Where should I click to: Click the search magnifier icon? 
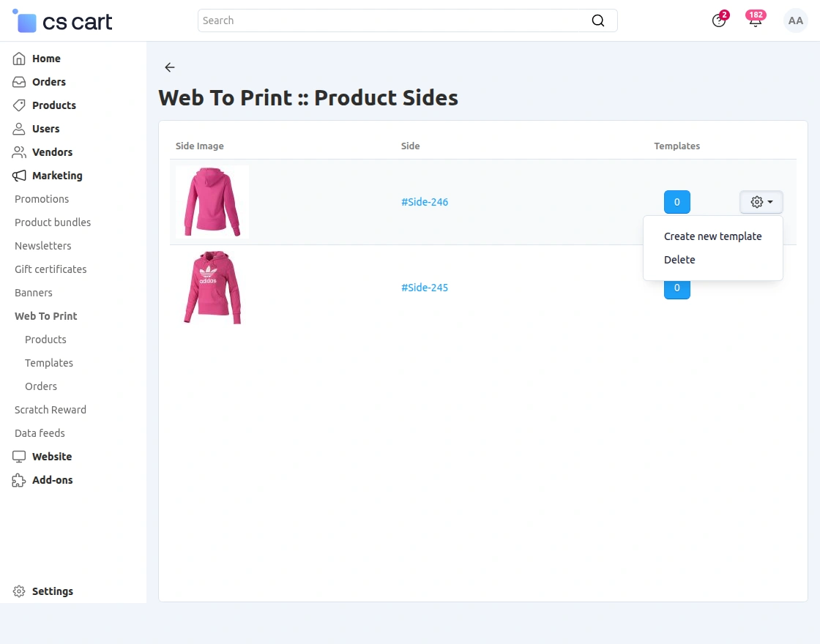tap(598, 20)
